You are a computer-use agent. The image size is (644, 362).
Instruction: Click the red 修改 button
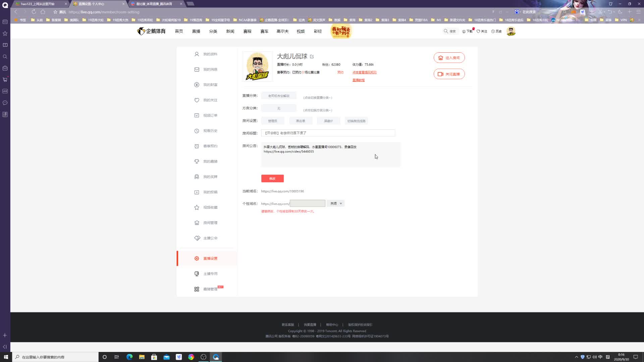(x=272, y=179)
